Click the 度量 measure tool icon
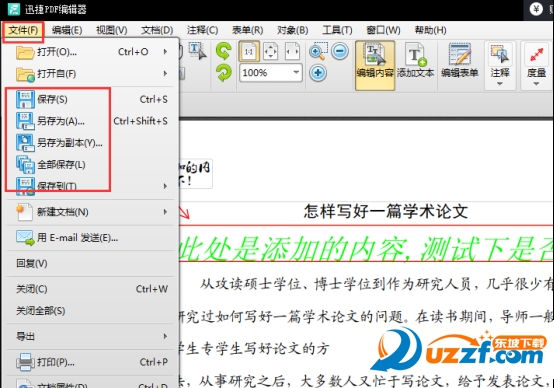Viewport: 554px width, 388px height. (x=536, y=54)
